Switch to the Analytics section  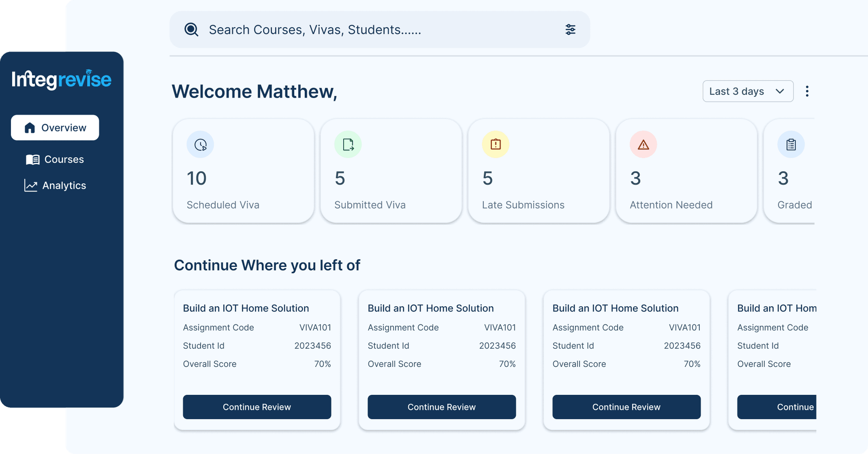(63, 185)
